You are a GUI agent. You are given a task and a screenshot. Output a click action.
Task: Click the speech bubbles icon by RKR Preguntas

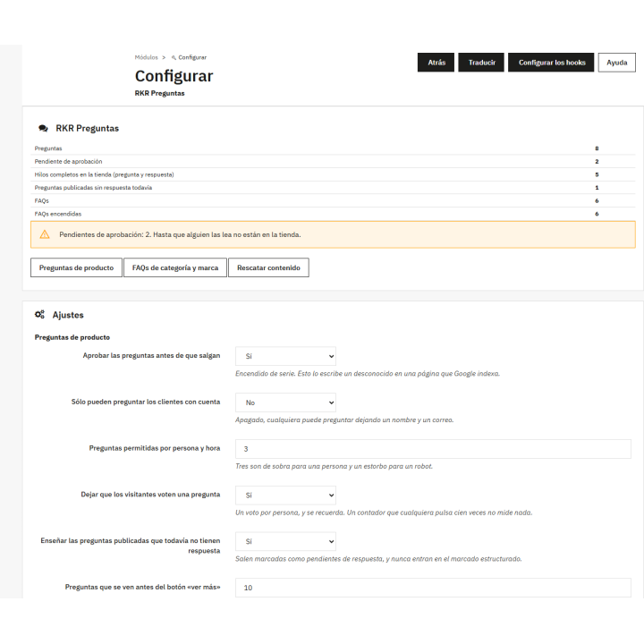point(43,129)
